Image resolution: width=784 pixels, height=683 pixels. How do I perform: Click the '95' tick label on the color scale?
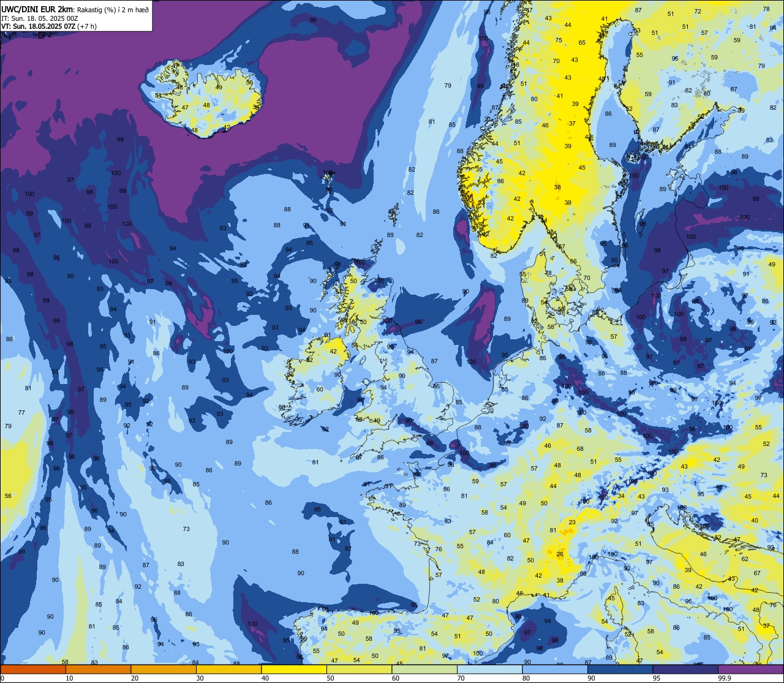(x=657, y=678)
